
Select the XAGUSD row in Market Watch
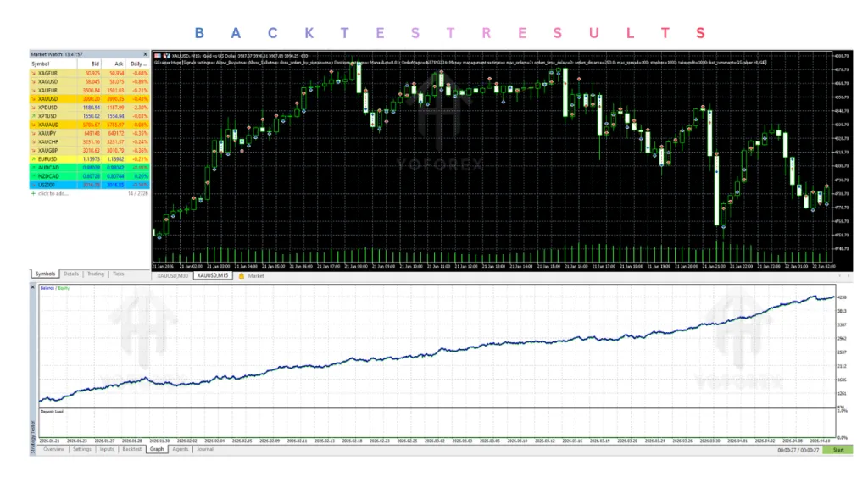pyautogui.click(x=89, y=82)
